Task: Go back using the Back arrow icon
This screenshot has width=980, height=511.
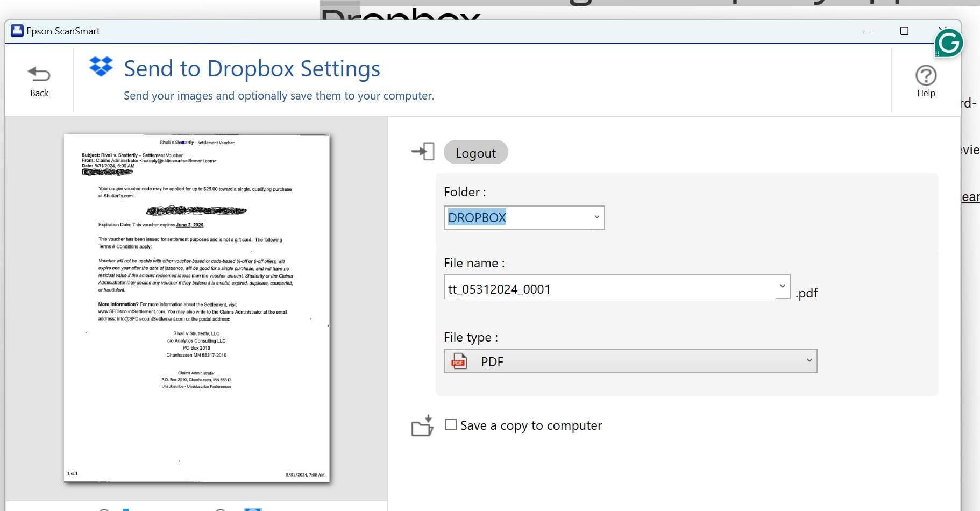Action: tap(39, 74)
